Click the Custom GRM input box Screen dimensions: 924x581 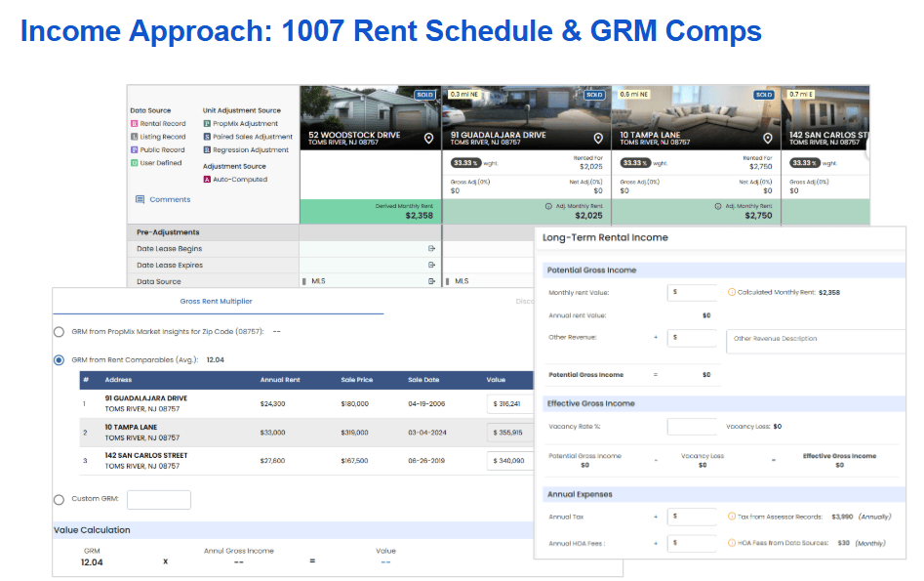click(x=158, y=500)
